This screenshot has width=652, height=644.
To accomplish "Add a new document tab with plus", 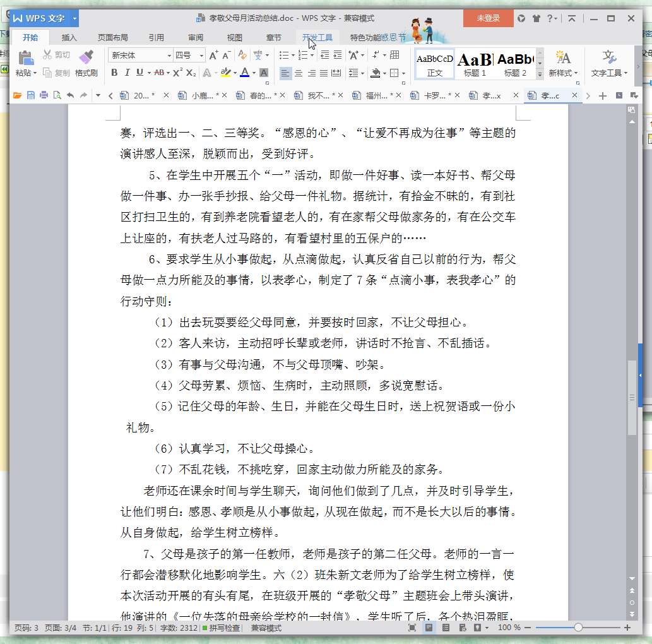I will [x=603, y=96].
